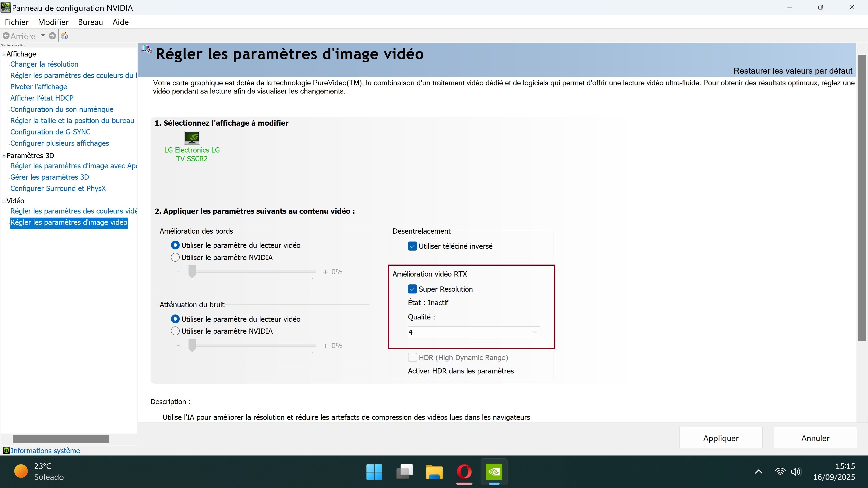Viewport: 868px width, 488px height.
Task: Open Changer la résolution page
Action: point(44,64)
